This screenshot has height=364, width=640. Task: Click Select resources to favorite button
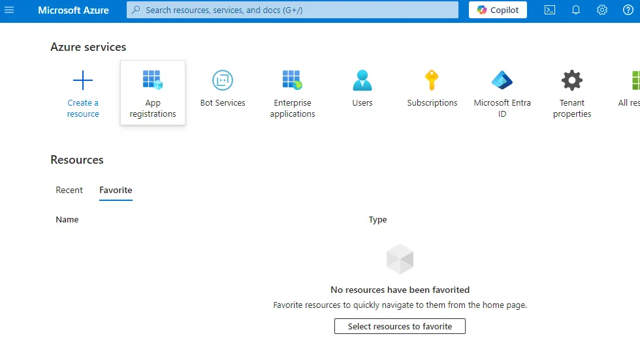coord(400,326)
